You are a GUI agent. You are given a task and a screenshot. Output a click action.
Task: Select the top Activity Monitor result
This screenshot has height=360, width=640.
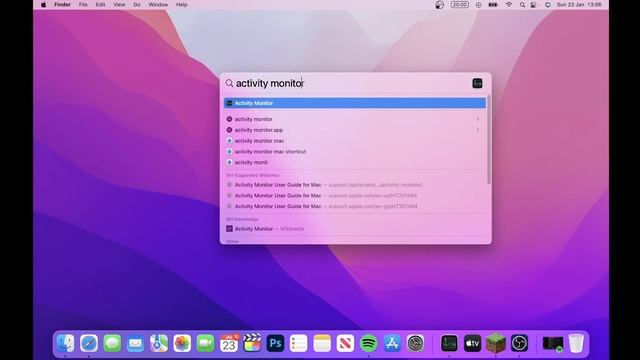pyautogui.click(x=355, y=103)
